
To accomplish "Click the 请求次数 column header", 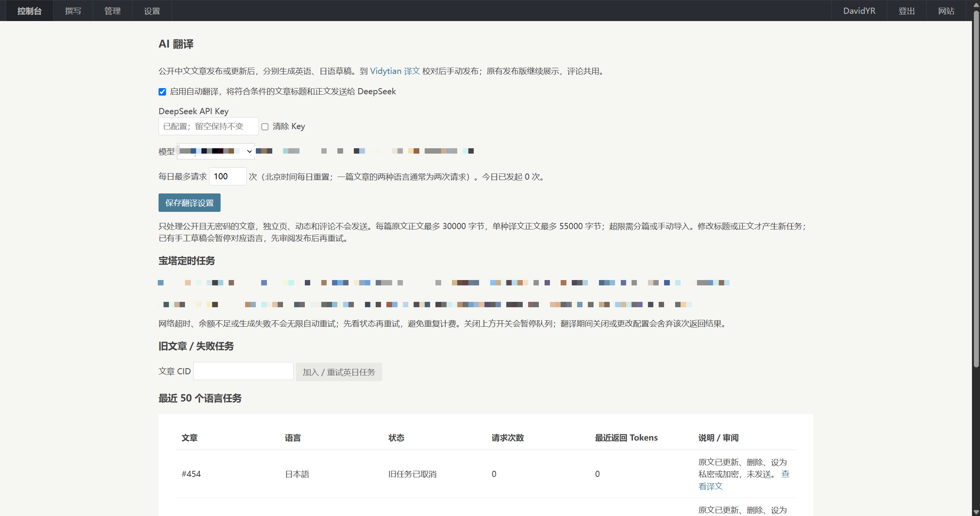I will [508, 438].
